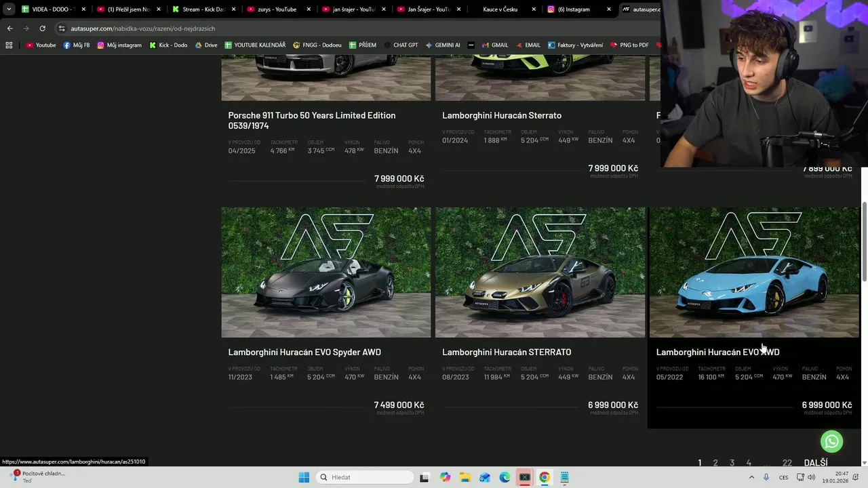Open the YOUTUBE KALENDÁŘ bookmark
The height and width of the screenshot is (488, 868).
coord(255,45)
